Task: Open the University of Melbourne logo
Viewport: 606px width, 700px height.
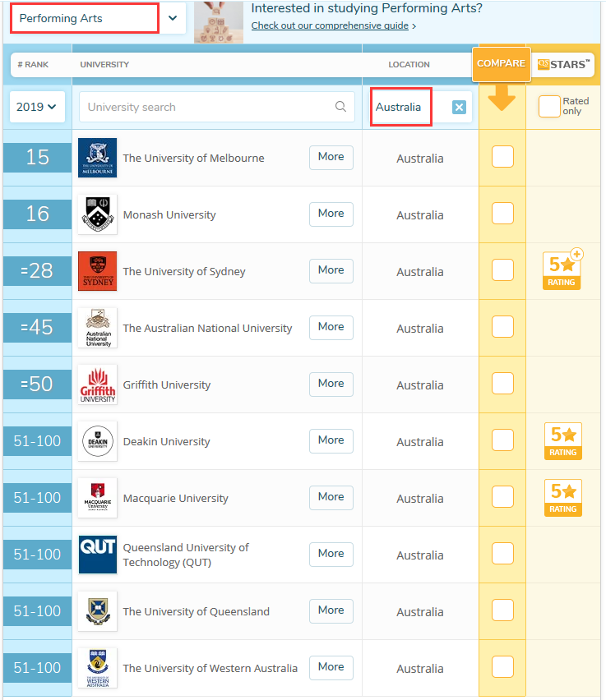Action: (x=97, y=158)
